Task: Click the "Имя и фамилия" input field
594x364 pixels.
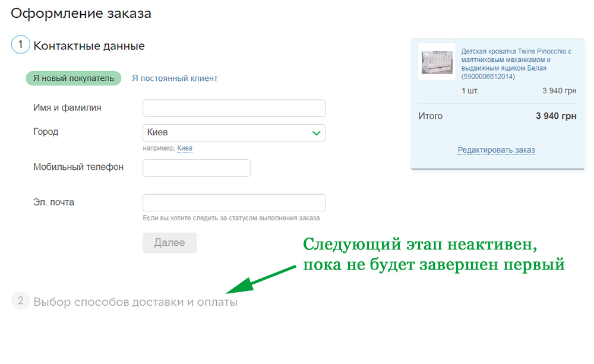Action: coord(233,108)
